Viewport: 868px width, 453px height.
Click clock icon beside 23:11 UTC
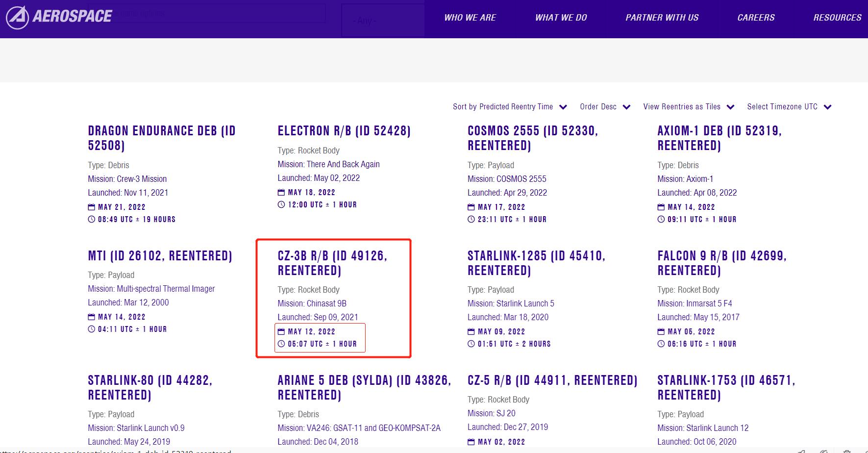(x=471, y=219)
